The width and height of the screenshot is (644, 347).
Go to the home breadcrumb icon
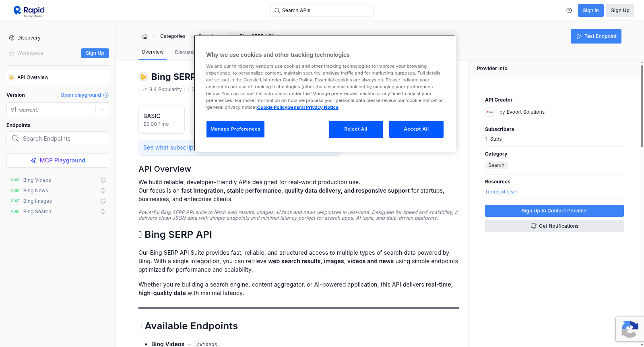145,36
